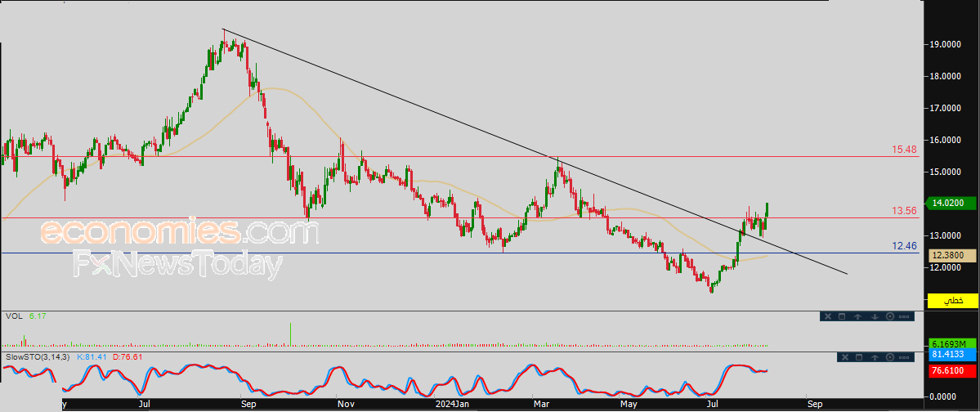The image size is (980, 412).
Task: Click the 16.0000 price axis label
Action: 946,140
